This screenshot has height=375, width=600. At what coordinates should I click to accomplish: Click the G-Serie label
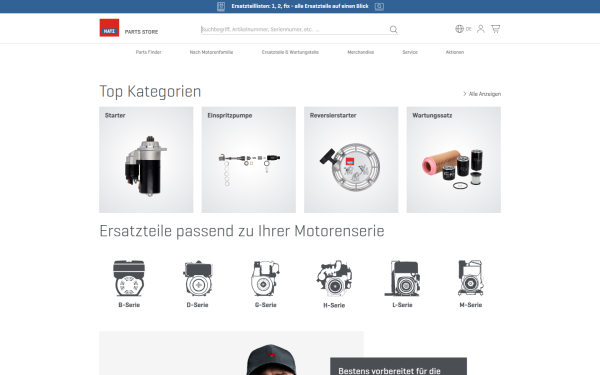(x=266, y=305)
